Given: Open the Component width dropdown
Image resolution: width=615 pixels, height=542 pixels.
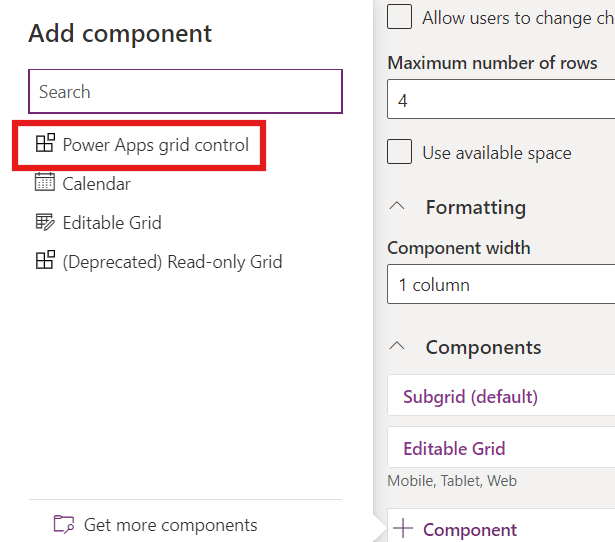Looking at the screenshot, I should tap(500, 285).
